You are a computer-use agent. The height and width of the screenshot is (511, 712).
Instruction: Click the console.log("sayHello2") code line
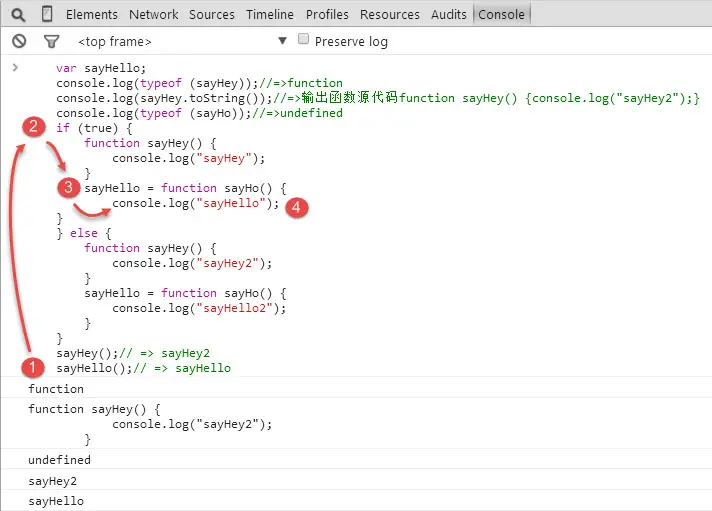(199, 308)
